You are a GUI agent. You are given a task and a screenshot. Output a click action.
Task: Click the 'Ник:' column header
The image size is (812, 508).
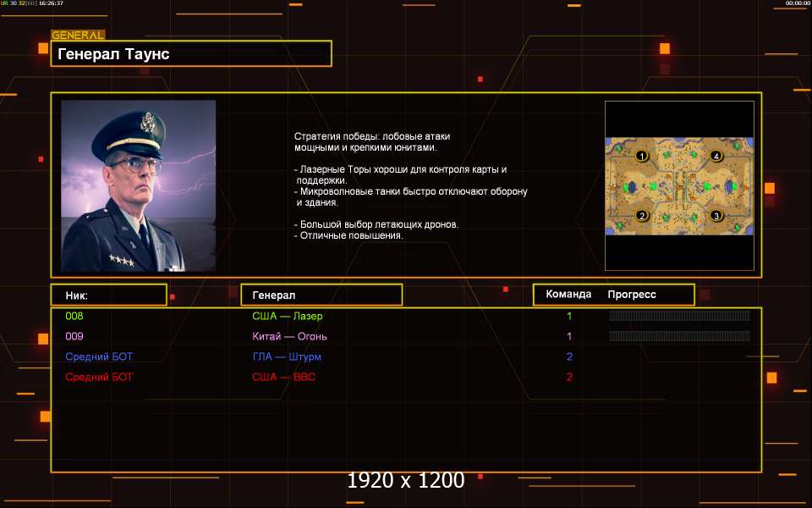click(x=109, y=295)
